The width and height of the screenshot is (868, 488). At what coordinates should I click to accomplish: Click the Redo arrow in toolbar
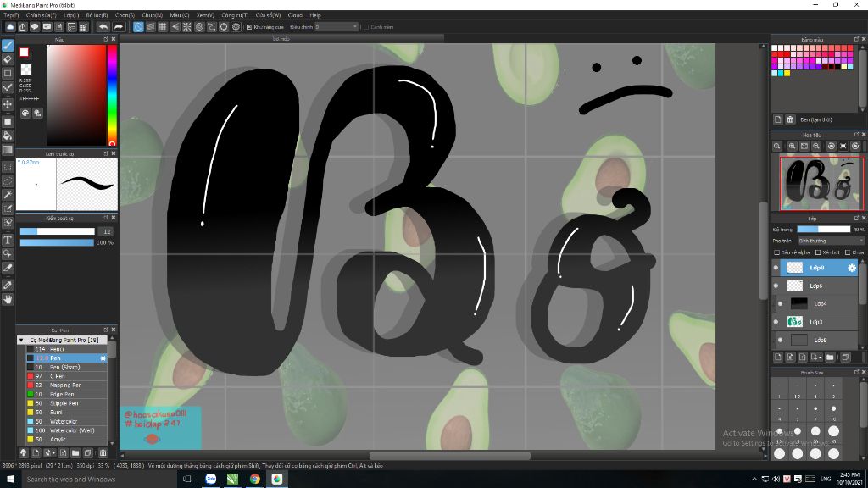pyautogui.click(x=118, y=26)
